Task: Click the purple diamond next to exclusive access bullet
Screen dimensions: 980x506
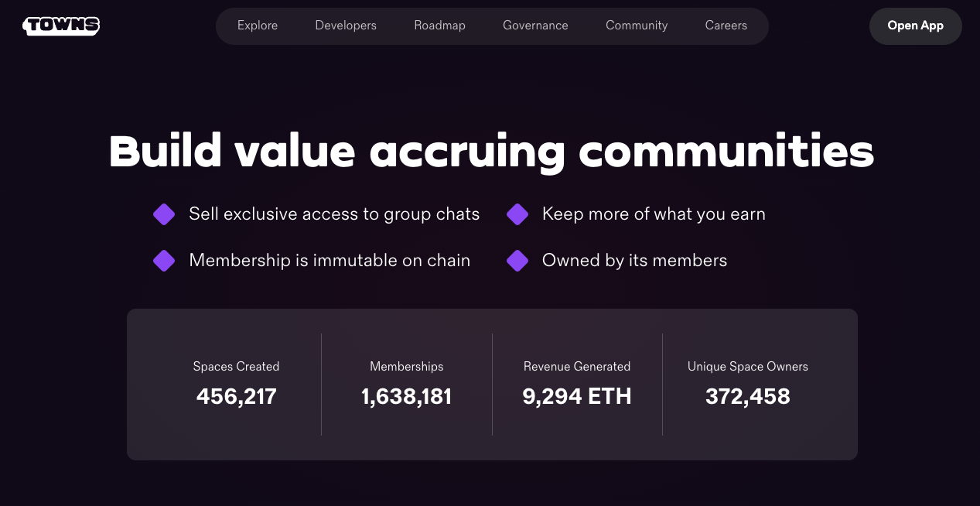Action: 164,214
